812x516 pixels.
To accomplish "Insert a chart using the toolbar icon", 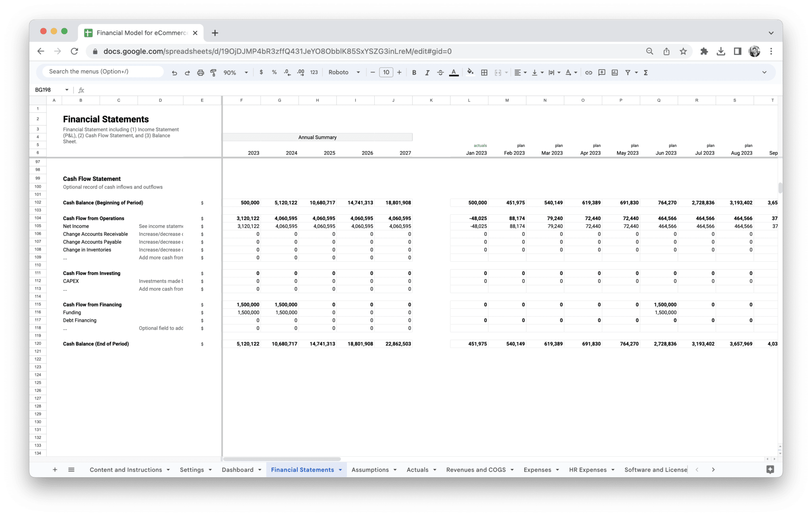I will 615,73.
